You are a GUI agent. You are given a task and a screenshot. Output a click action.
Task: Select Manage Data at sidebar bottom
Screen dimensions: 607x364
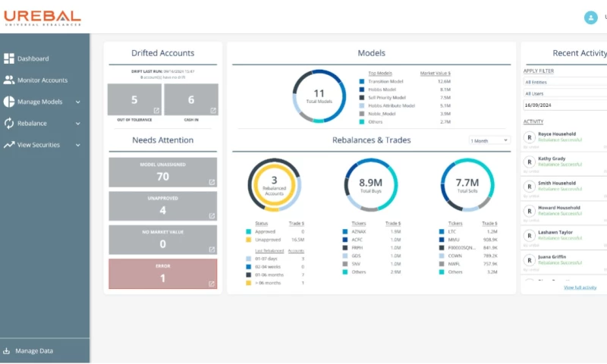coord(34,351)
